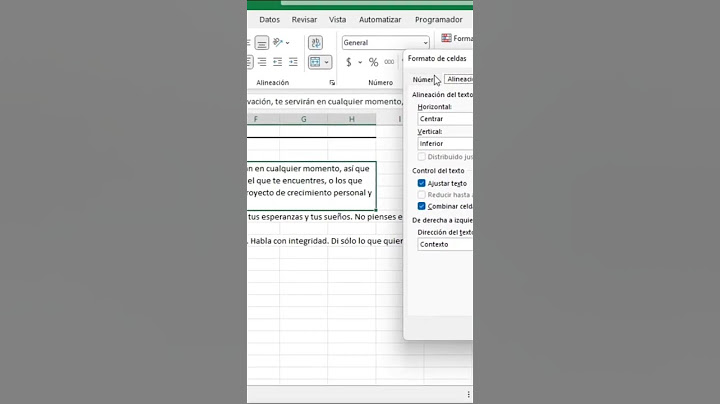Uncheck the Ajustar texto checkbox

[x=422, y=183]
